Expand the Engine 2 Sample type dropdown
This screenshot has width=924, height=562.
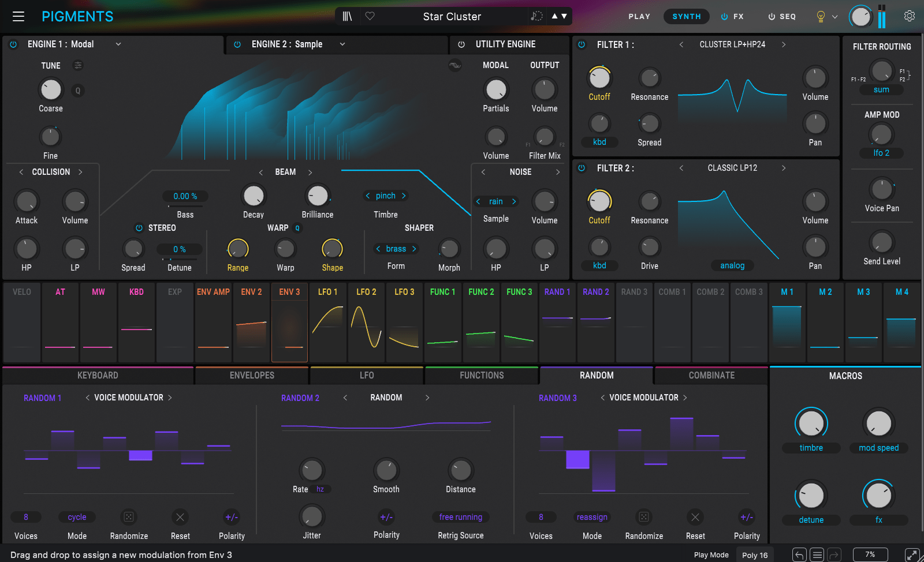coord(342,44)
